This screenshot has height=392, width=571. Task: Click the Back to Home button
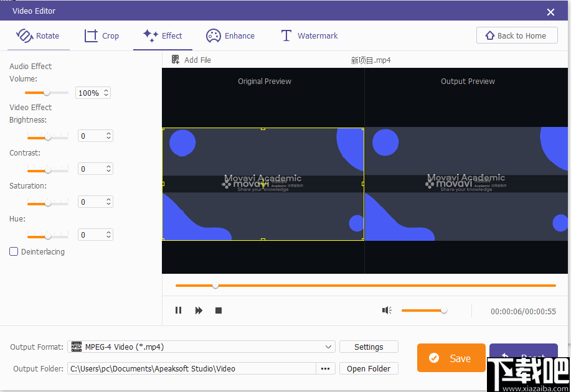(x=517, y=35)
